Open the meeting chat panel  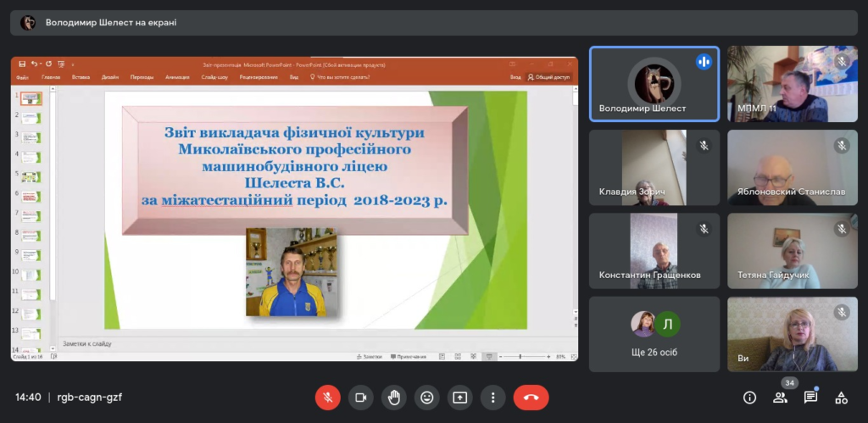pos(810,398)
